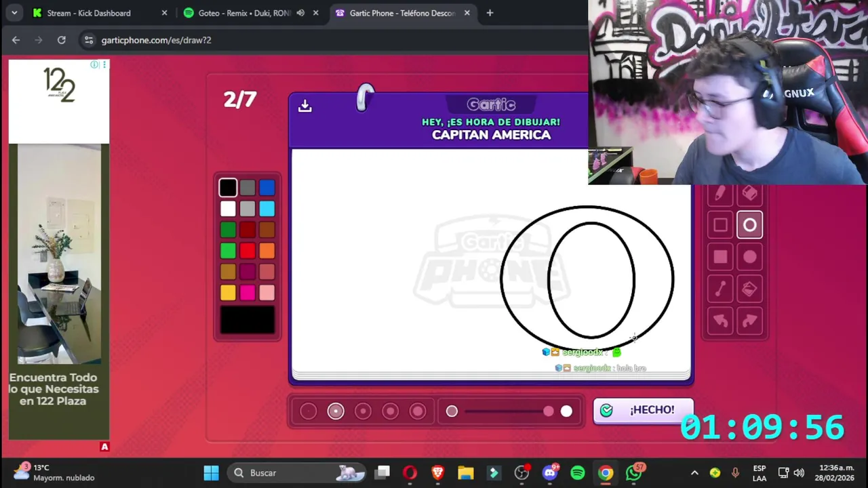Open the Windows Start menu
Screen dimensions: 868x488
(x=211, y=473)
